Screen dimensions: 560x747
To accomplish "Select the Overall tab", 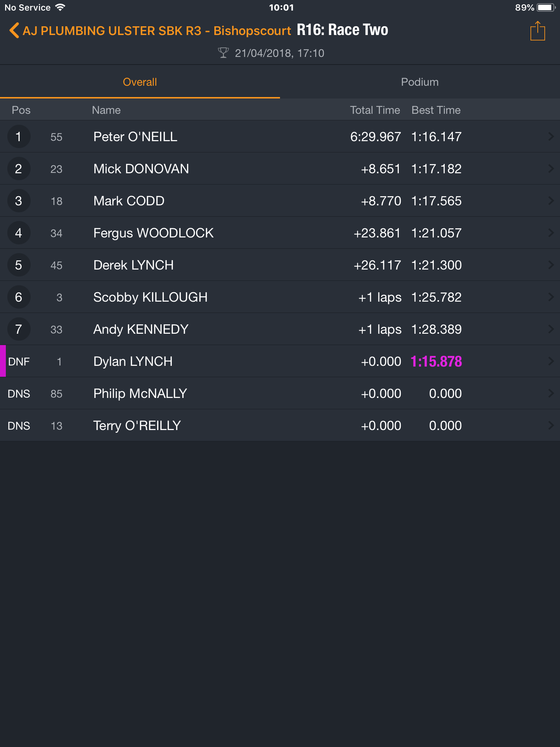I will pyautogui.click(x=140, y=82).
